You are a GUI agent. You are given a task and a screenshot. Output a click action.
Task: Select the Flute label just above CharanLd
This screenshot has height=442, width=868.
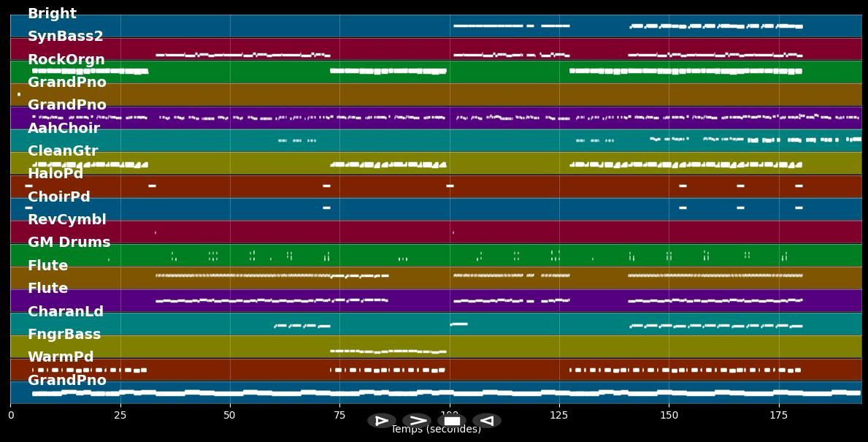47,288
